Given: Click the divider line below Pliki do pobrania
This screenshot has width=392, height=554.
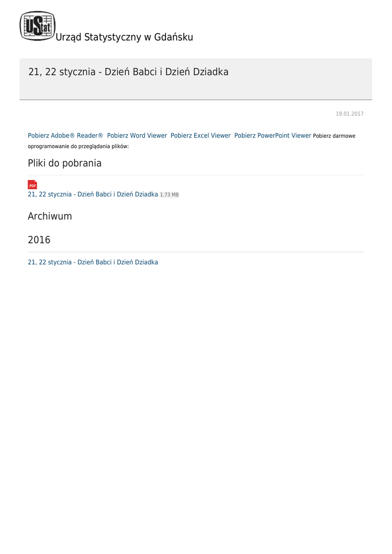Looking at the screenshot, I should click(196, 175).
